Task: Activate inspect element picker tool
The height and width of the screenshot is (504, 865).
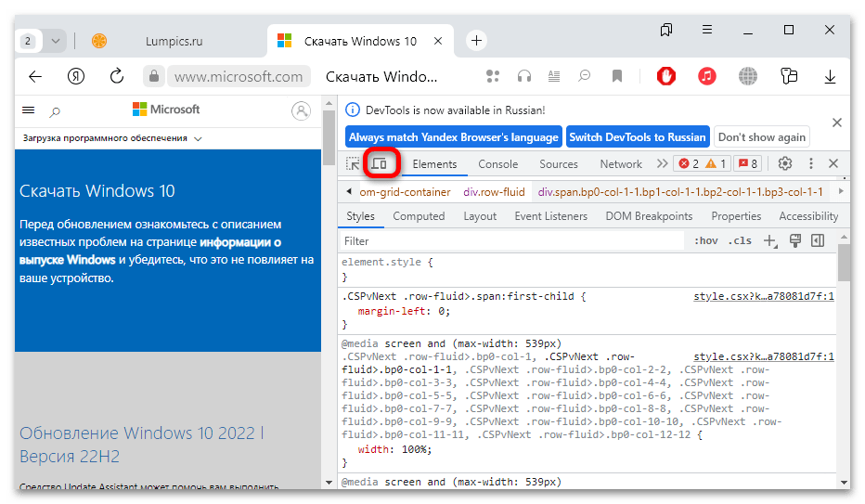Action: (353, 163)
